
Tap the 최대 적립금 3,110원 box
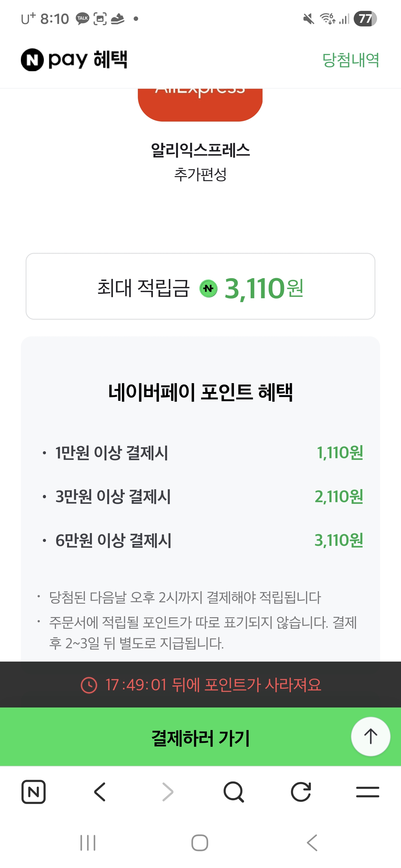[200, 286]
